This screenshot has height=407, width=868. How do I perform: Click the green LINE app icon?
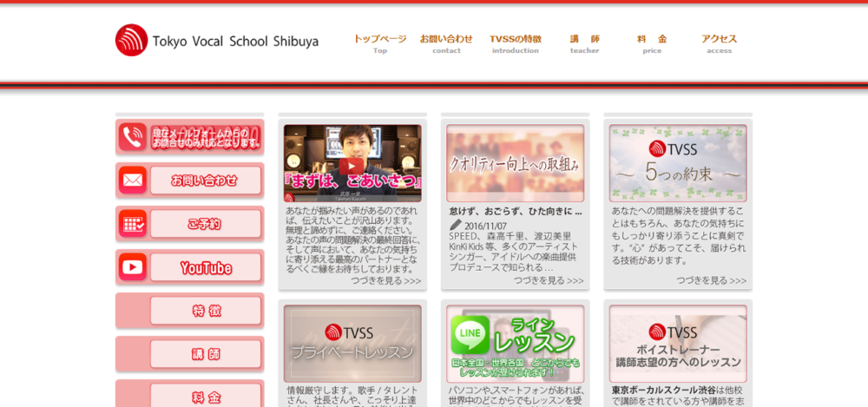pos(470,335)
